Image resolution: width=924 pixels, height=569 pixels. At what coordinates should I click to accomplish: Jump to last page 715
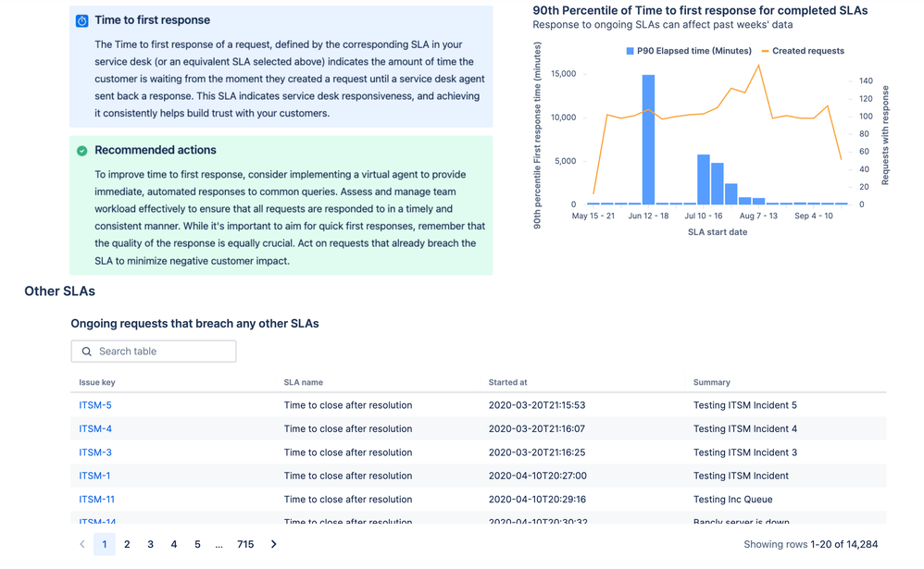pyautogui.click(x=245, y=544)
